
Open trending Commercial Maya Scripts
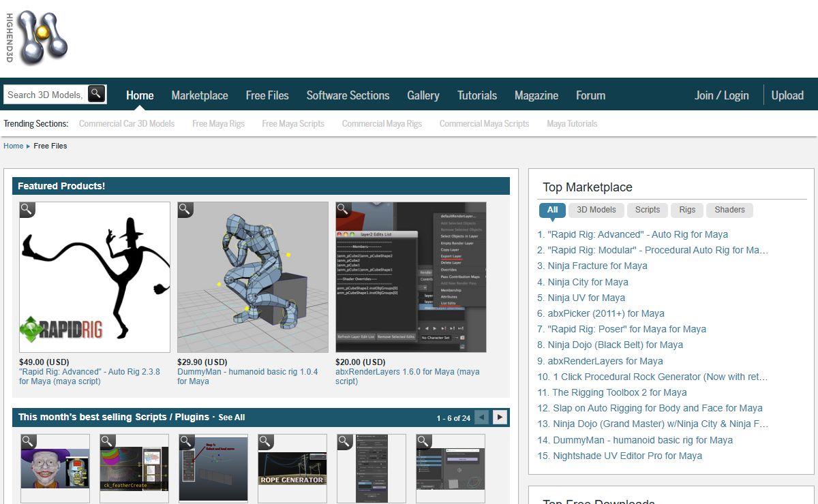484,124
